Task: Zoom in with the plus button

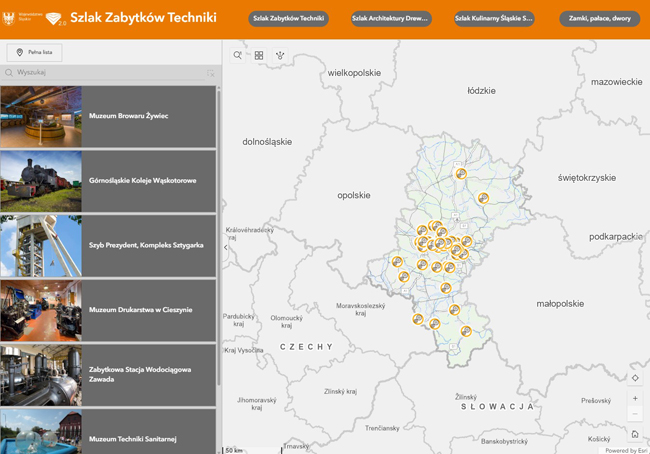Action: pos(635,398)
